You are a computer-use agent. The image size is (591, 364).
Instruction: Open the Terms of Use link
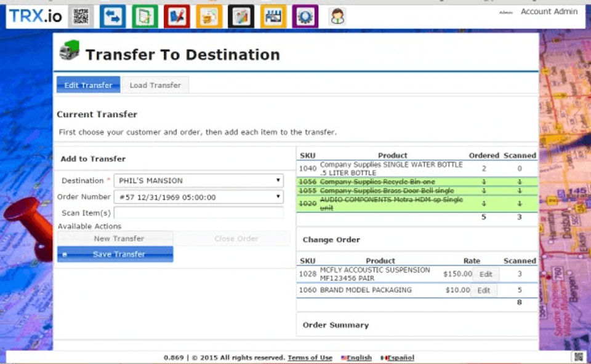coord(310,358)
